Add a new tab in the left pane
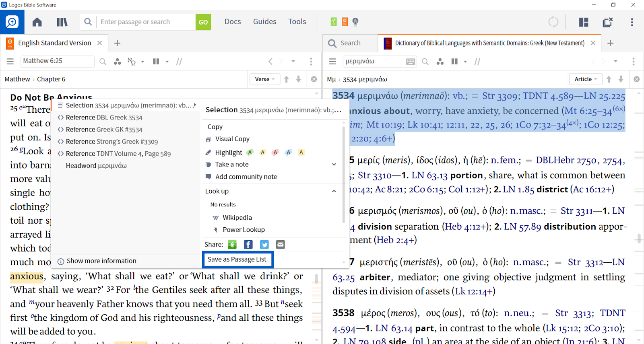 117,43
